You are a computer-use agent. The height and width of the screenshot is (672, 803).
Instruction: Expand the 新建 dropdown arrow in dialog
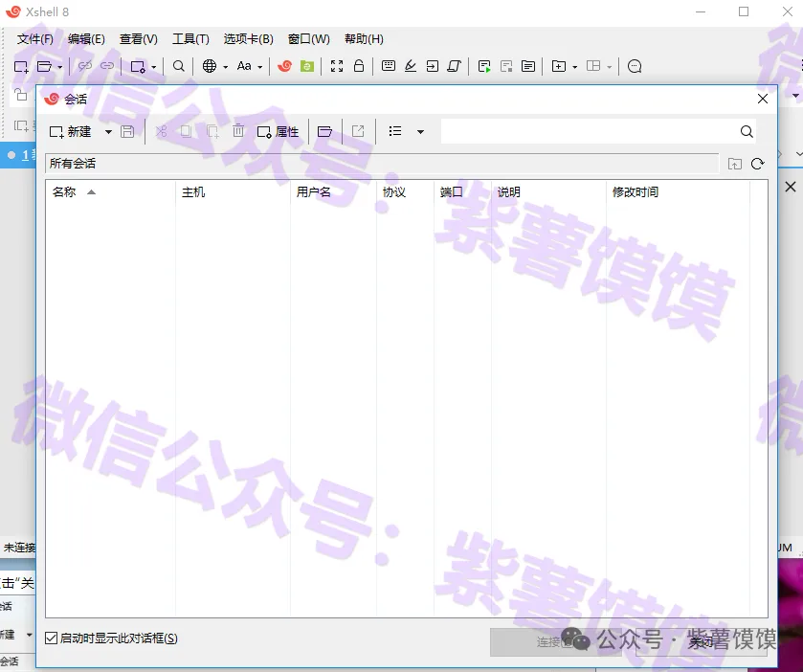tap(108, 131)
